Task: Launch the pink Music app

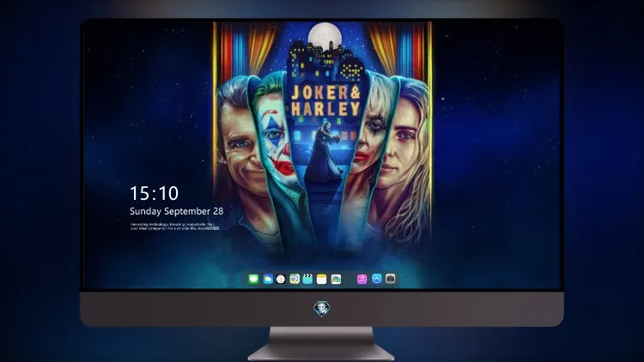Action: (361, 280)
